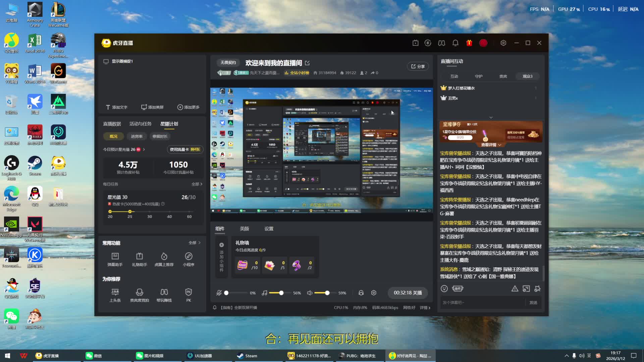This screenshot has height=362, width=644.
Task: Expand 全部 in 常用功能 section
Action: click(195, 243)
